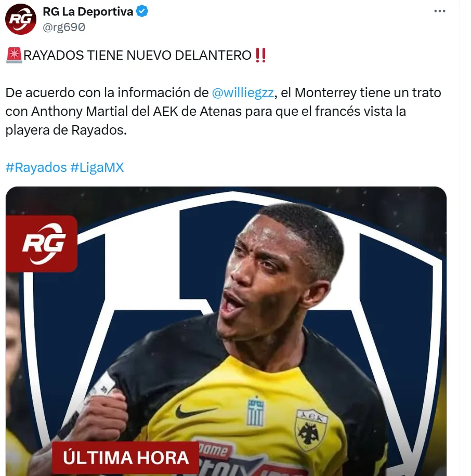471x476 pixels.
Task: Click the red double exclamation emoji
Action: pos(260,55)
